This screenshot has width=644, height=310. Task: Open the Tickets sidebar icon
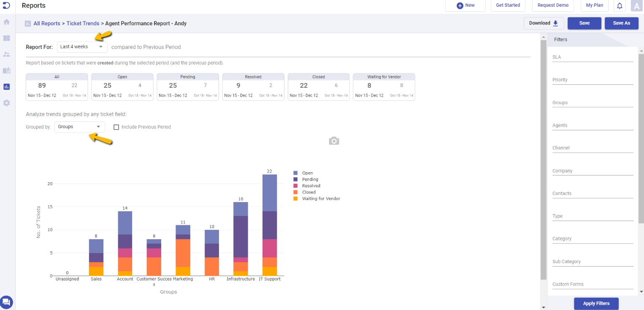click(6, 38)
